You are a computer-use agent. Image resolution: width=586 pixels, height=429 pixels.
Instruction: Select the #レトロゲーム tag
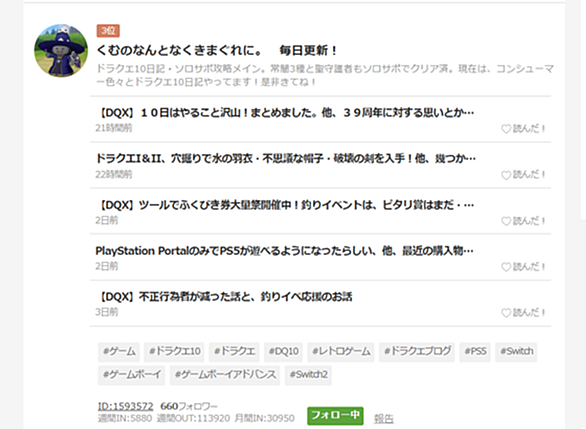click(x=341, y=352)
